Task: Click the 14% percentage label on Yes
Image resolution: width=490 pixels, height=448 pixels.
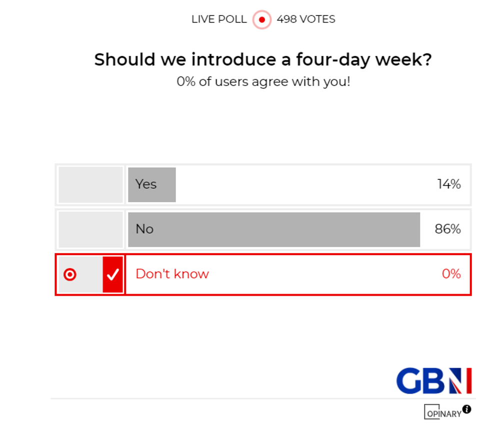Action: pos(448,184)
